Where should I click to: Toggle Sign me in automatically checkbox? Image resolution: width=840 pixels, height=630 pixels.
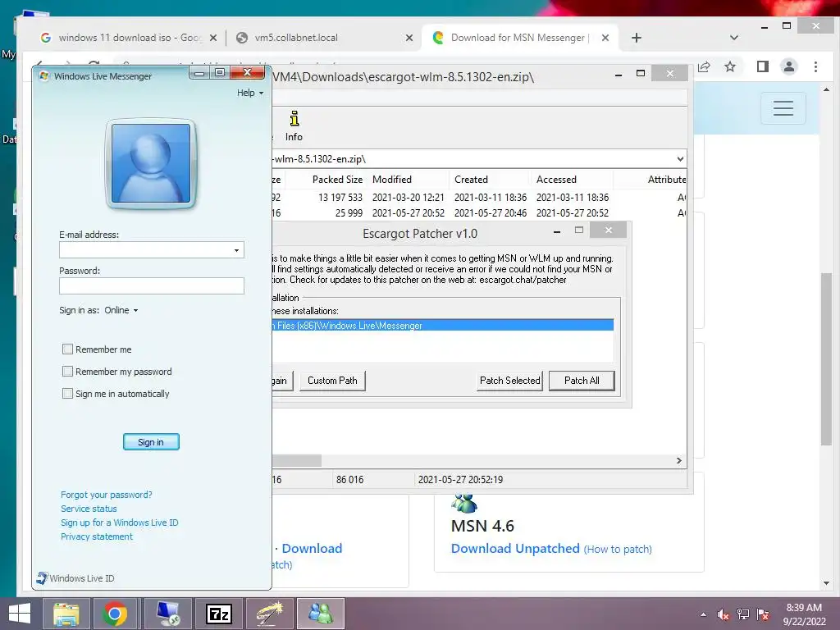pyautogui.click(x=67, y=394)
